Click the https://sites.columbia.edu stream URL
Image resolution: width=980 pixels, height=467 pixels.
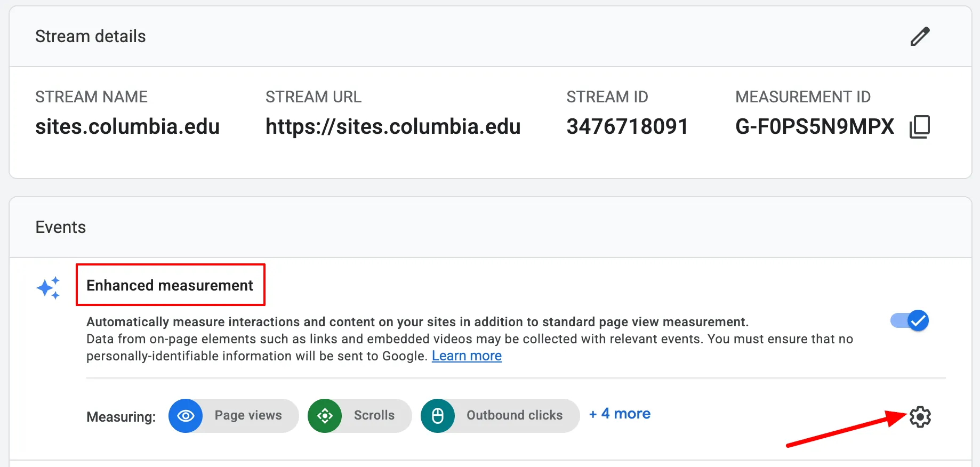pos(393,127)
